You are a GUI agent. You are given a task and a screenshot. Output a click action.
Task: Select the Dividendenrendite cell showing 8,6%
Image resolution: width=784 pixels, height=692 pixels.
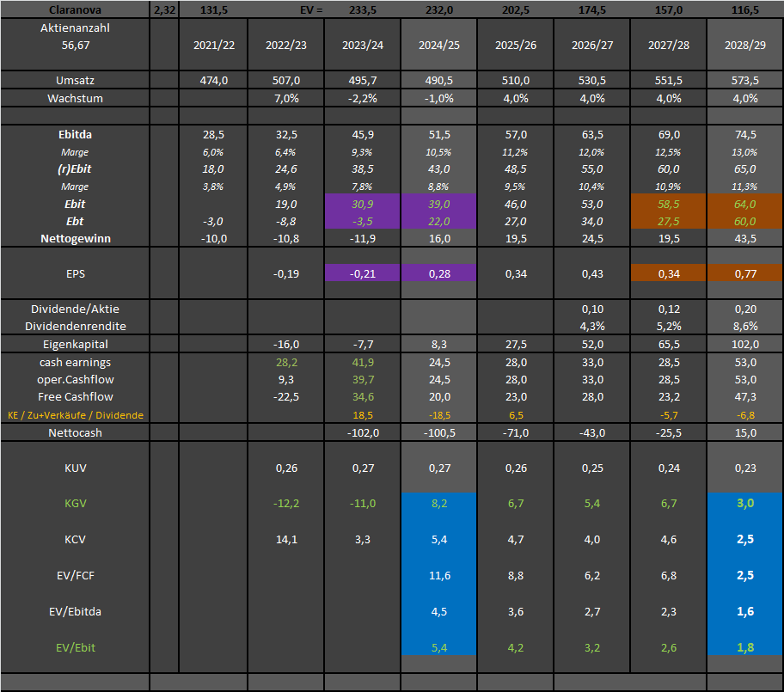(x=744, y=326)
